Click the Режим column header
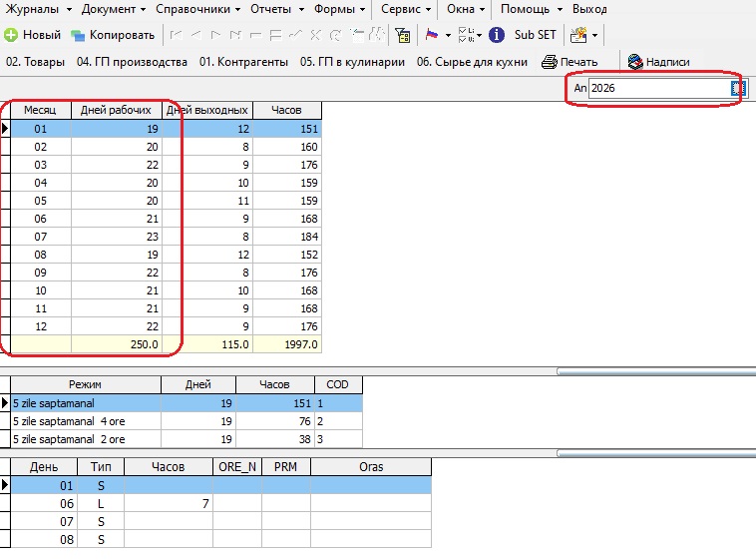This screenshot has width=756, height=560. pos(86,384)
